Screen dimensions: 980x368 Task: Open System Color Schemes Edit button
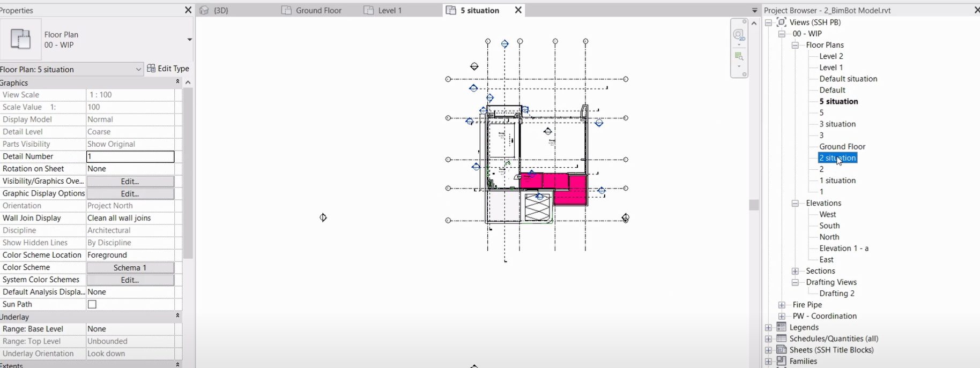tap(130, 280)
